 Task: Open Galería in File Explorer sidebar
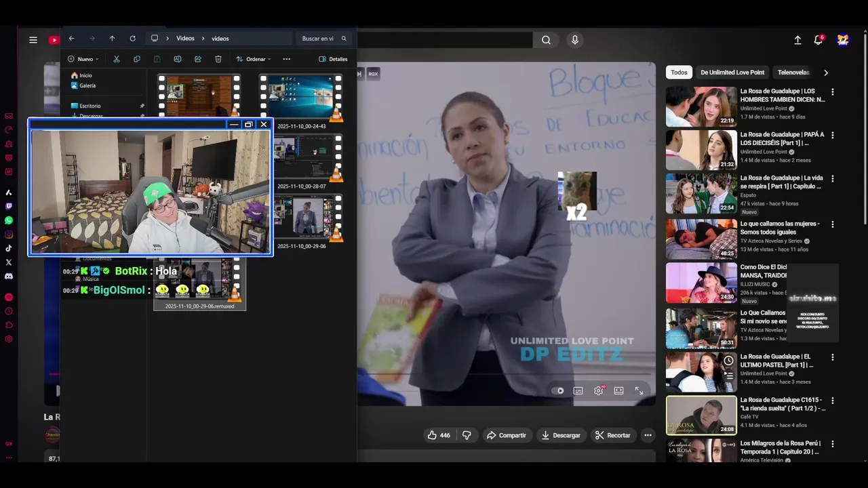(83, 85)
